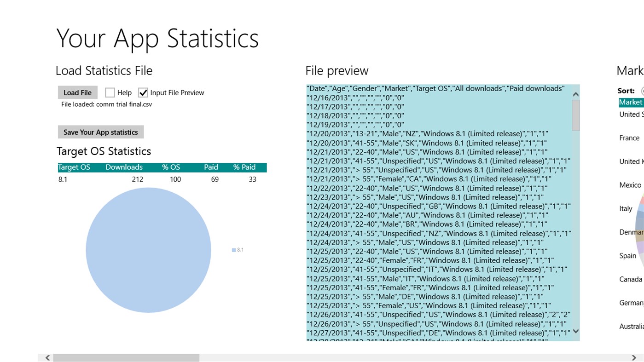Click the comm trial final.csv loaded file text
This screenshot has width=644, height=362.
[106, 104]
